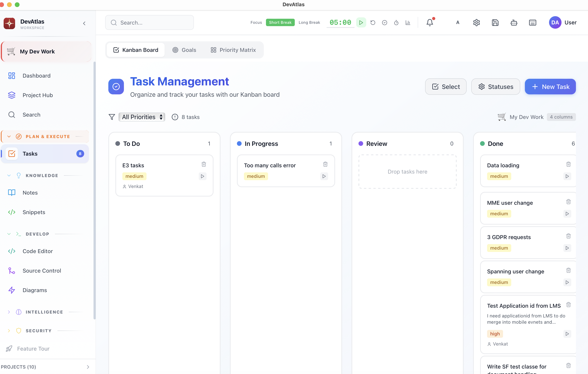The height and width of the screenshot is (374, 588).
Task: Open the All Priorities filter dropdown
Action: [142, 117]
